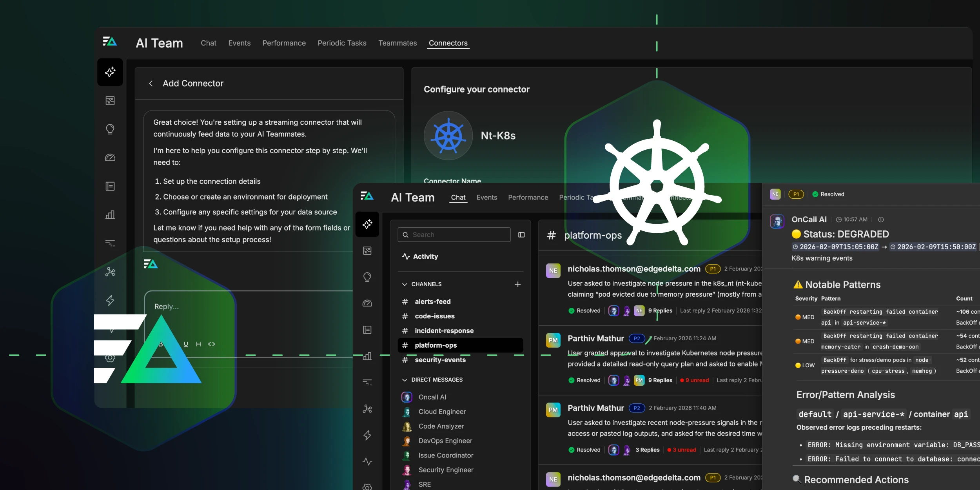This screenshot has height=490, width=980.
Task: Click the activity waveform icon in sidebar
Action: 367,462
